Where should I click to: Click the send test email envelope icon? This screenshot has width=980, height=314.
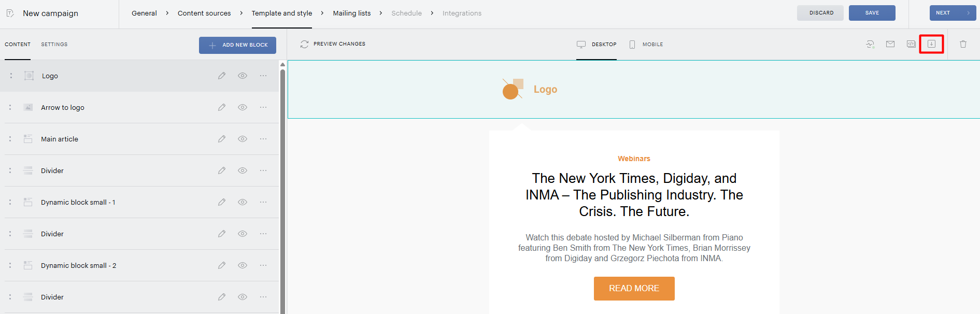tap(890, 44)
